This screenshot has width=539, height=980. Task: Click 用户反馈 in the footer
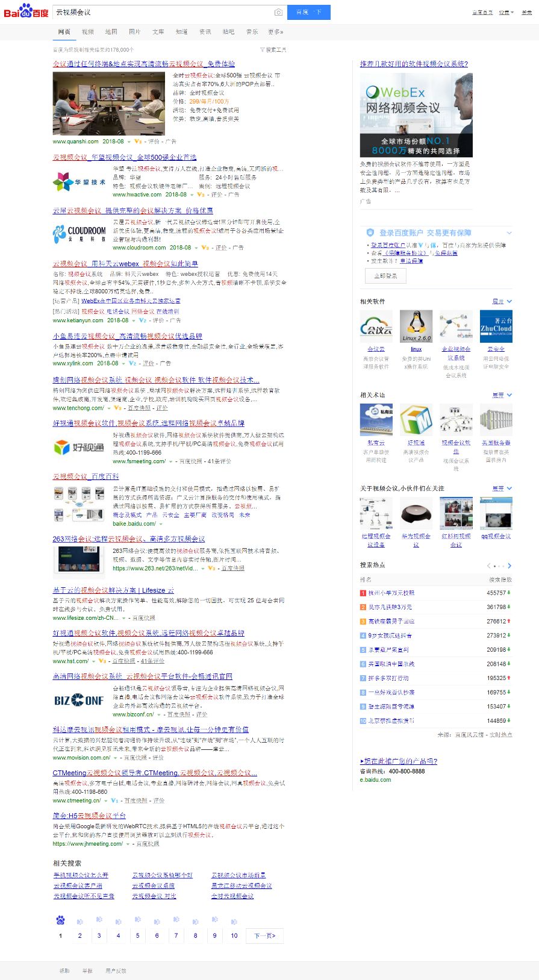point(116,970)
